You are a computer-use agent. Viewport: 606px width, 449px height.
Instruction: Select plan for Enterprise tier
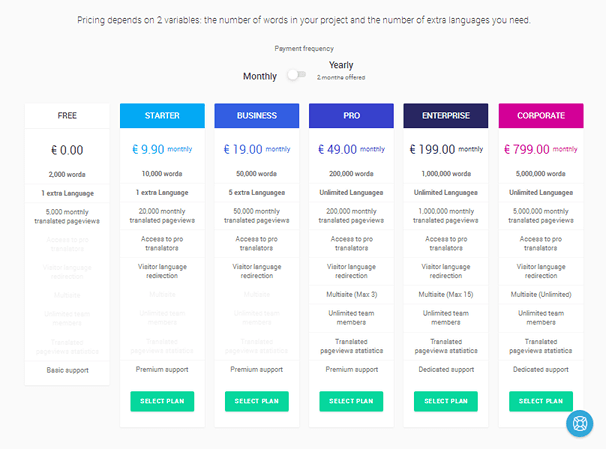(x=446, y=401)
